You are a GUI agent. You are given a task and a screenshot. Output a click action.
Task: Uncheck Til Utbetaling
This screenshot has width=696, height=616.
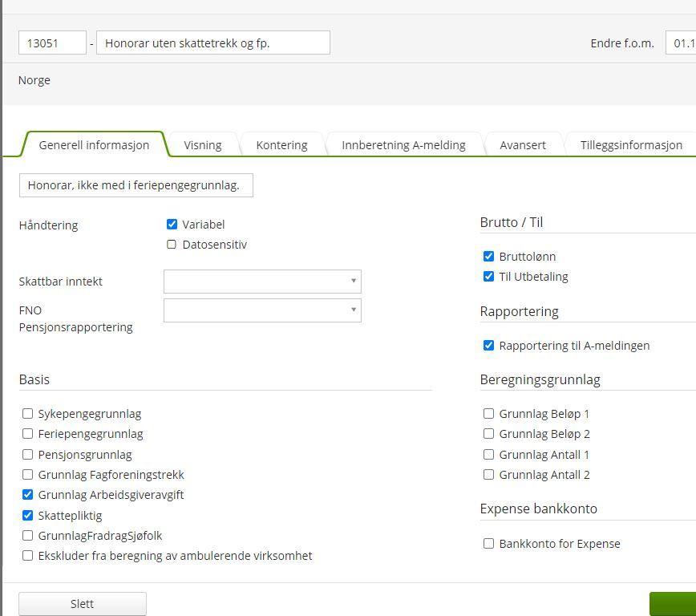coord(488,276)
